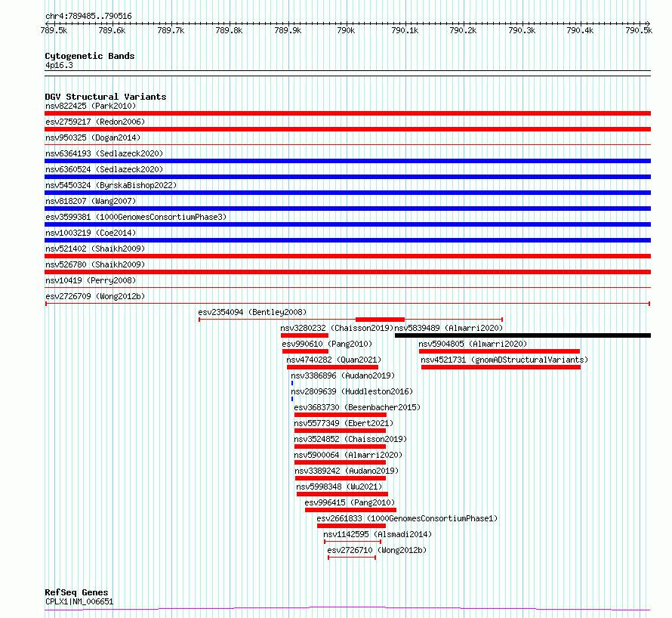Viewport: 672px width, 618px height.
Task: Click esv3683730 (Besenbacher2015) label
Action: (x=357, y=407)
